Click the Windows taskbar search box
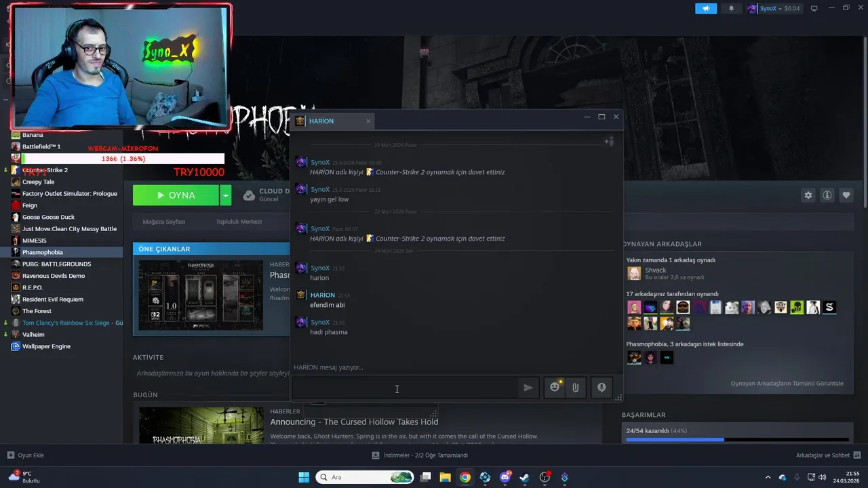Viewport: 868px width, 488px height. tap(365, 477)
